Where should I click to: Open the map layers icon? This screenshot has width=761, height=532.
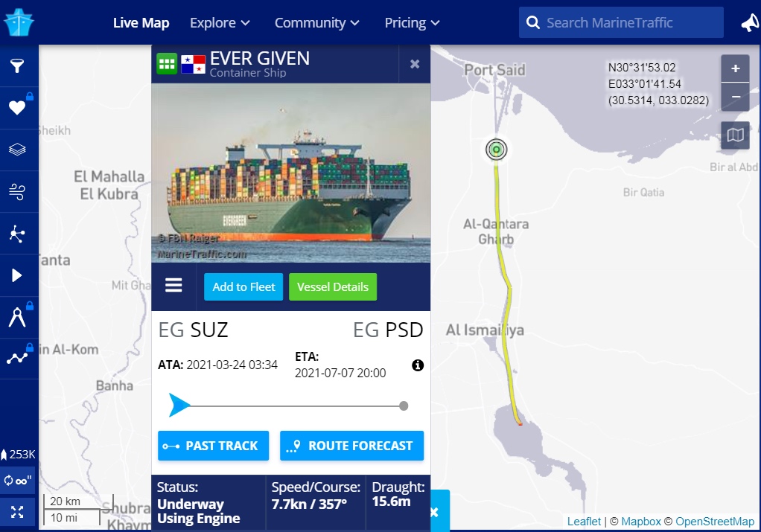(x=17, y=150)
